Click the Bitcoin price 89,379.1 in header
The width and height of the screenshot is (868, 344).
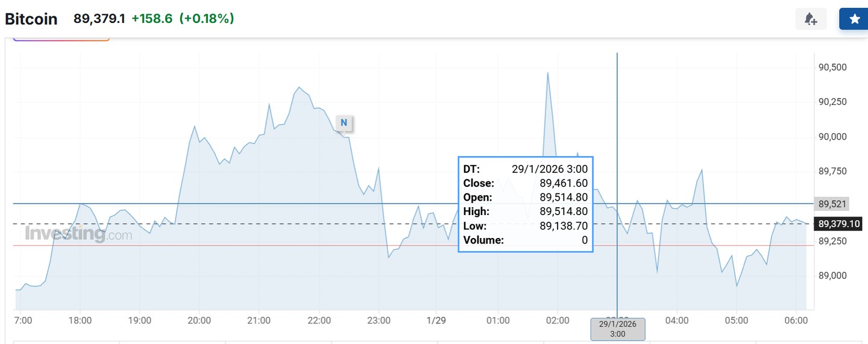(99, 19)
